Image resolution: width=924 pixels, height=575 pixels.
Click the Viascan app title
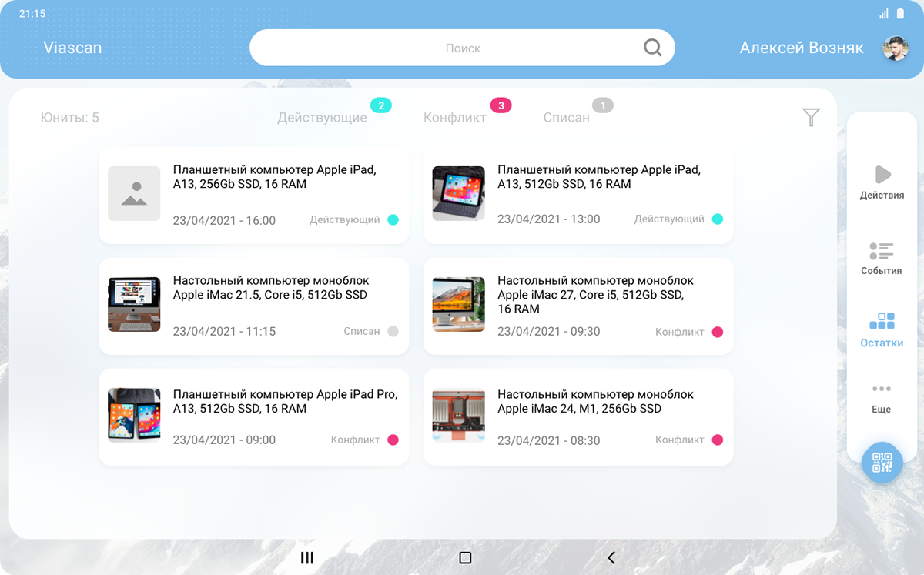[x=72, y=48]
